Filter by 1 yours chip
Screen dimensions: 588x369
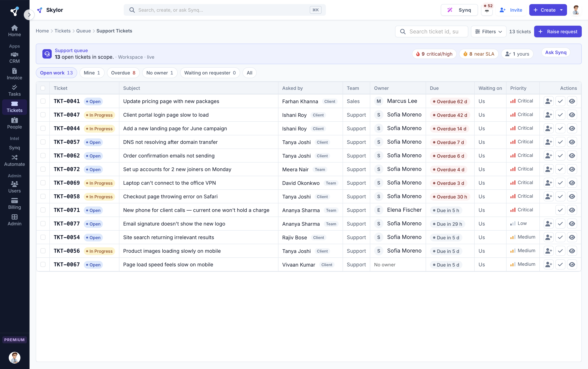click(x=517, y=54)
